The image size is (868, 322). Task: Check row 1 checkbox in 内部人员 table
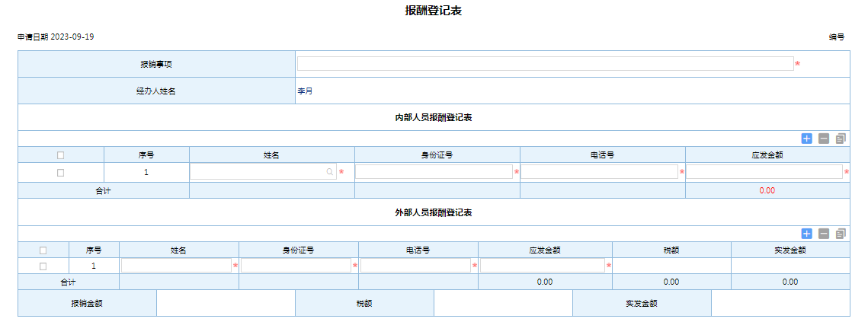tap(60, 173)
